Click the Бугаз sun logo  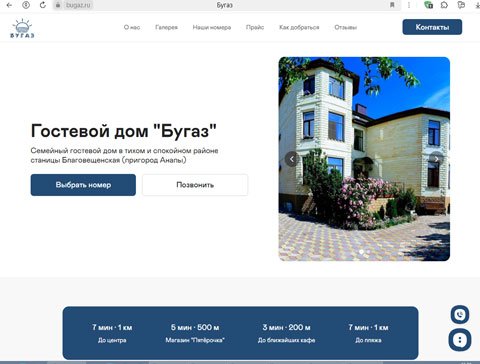(22, 28)
